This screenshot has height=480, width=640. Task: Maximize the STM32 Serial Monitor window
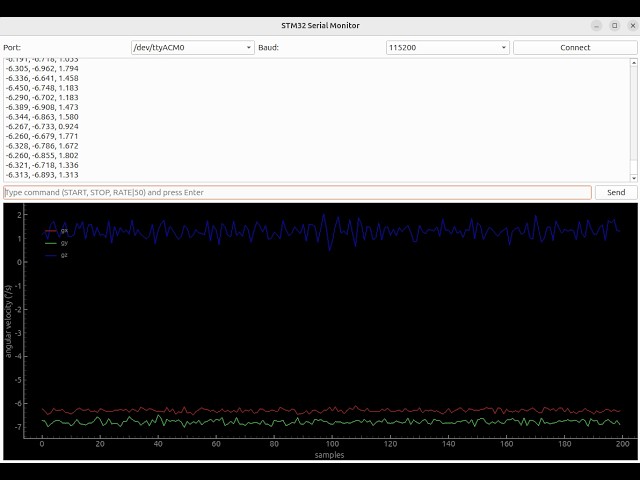click(x=615, y=26)
